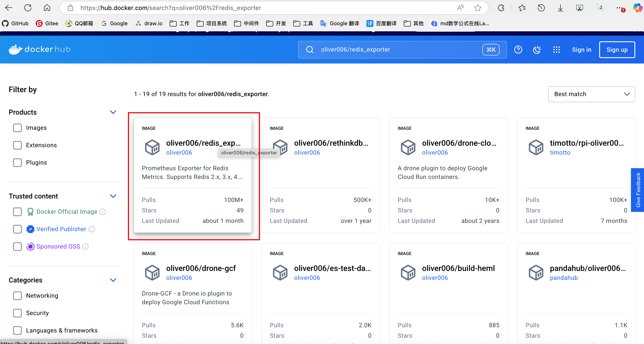Open the 中间件 bookmarks folder

pos(247,23)
